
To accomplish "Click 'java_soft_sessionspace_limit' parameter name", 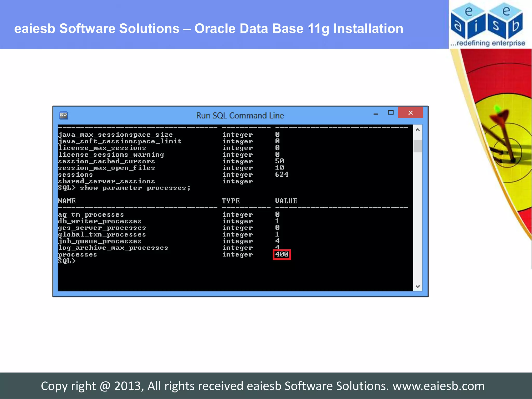I will 120,141.
